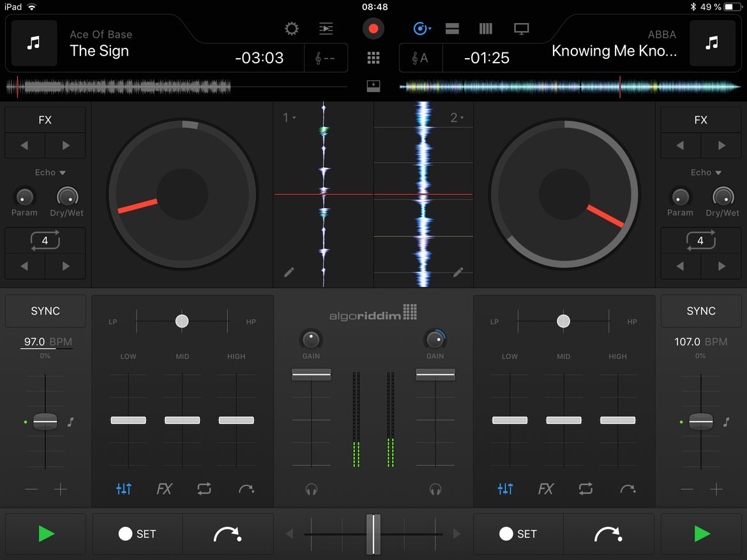Toggle headphone pre-listen for deck 2
Screen dimensions: 747x560
(435, 490)
